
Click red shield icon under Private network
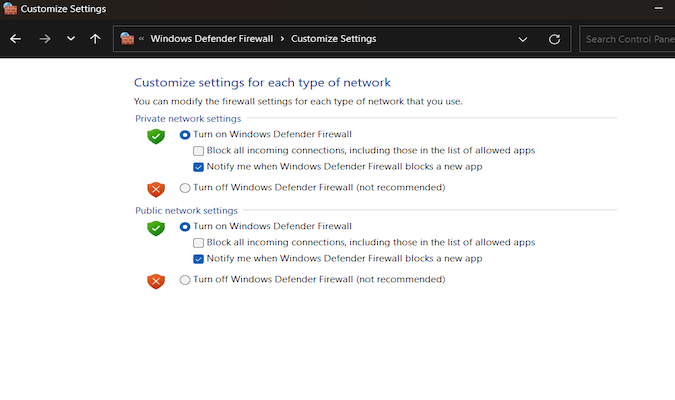point(156,189)
